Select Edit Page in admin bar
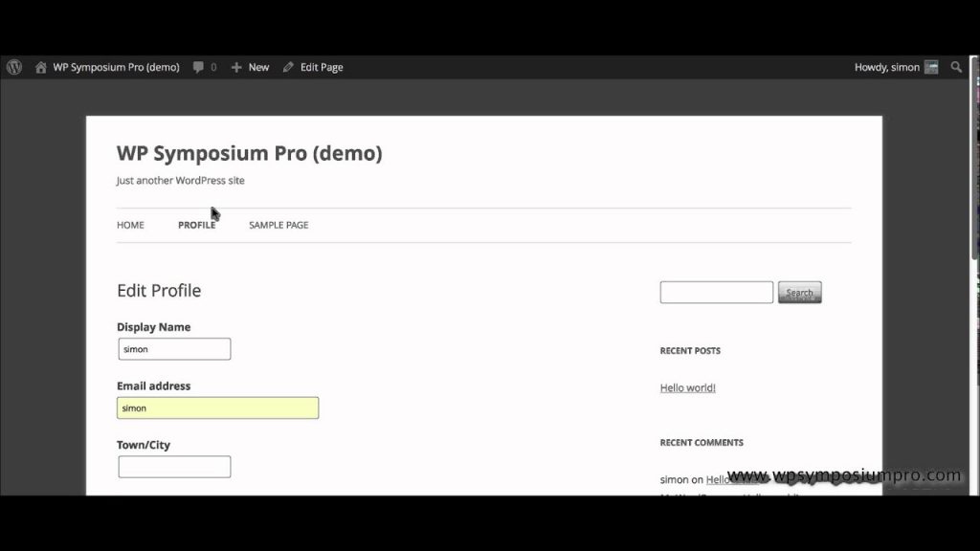 coord(322,67)
